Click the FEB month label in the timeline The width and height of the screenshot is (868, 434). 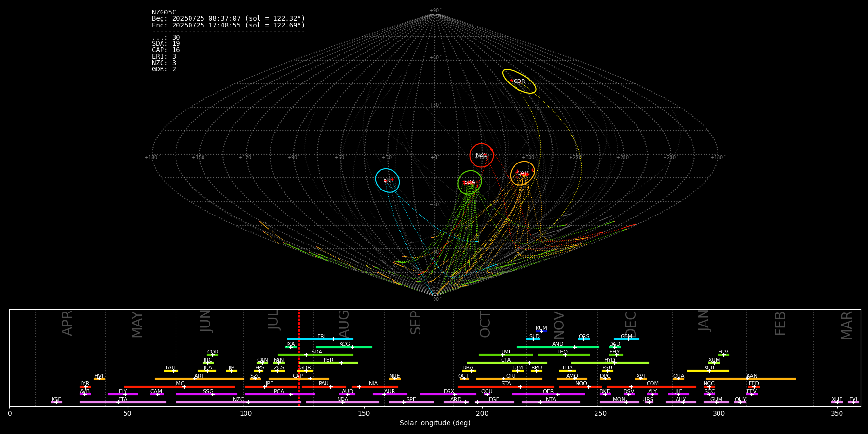click(780, 323)
